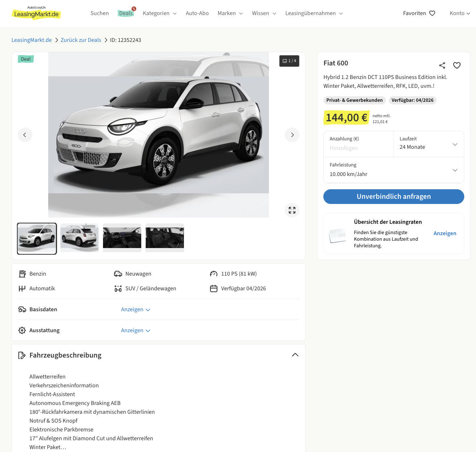
Task: Add Fiat 600 to favorites with heart icon
Action: [457, 65]
